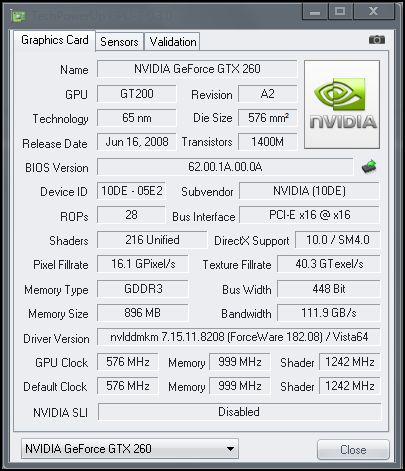Screen dimensions: 405x471
Task: Click the BIOS Version label
Action: (x=57, y=168)
